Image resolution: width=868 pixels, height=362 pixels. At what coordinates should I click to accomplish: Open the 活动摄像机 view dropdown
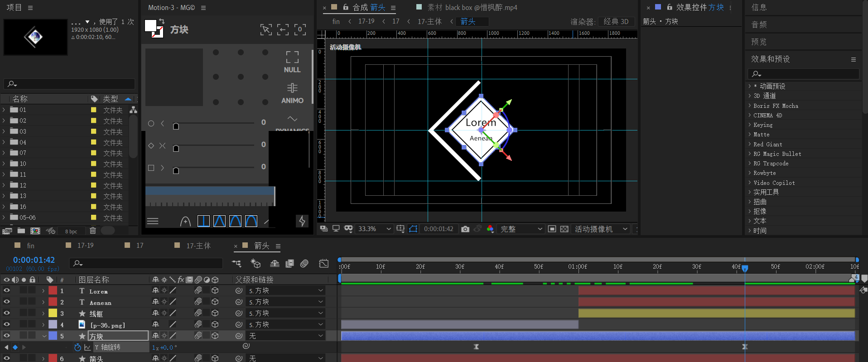(601, 229)
